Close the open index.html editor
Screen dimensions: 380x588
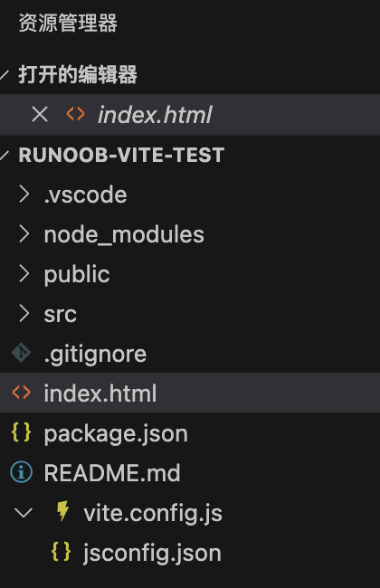pos(40,114)
